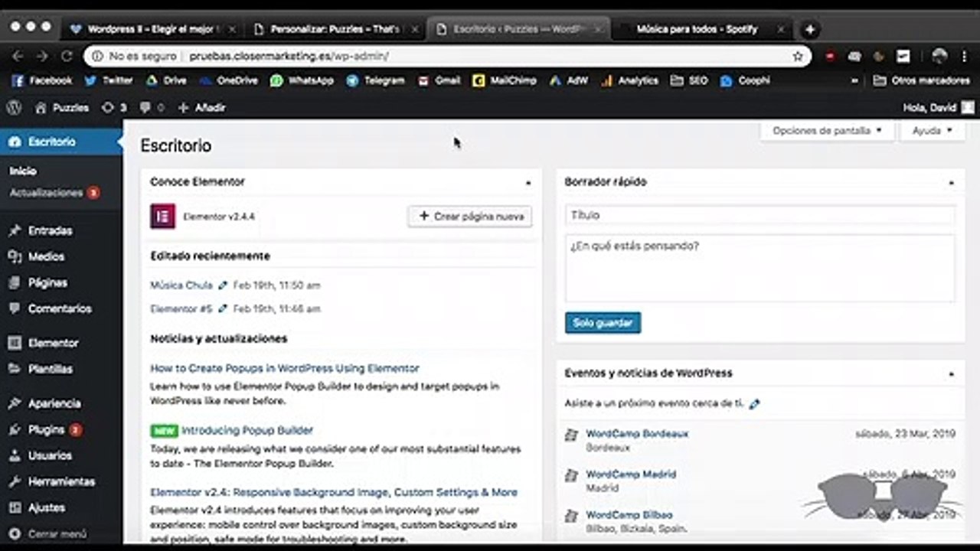This screenshot has width=980, height=551.
Task: Click the Solo guardar button
Action: click(x=603, y=323)
